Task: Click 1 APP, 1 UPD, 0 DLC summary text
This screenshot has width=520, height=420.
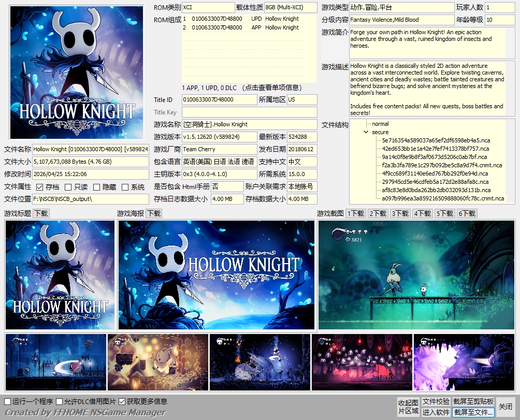Action: tap(209, 88)
